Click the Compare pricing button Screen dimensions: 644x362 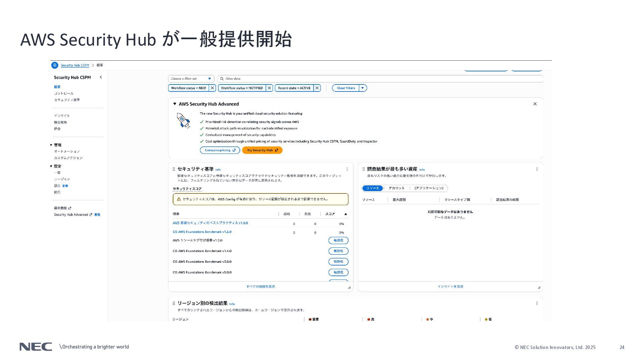(220, 150)
